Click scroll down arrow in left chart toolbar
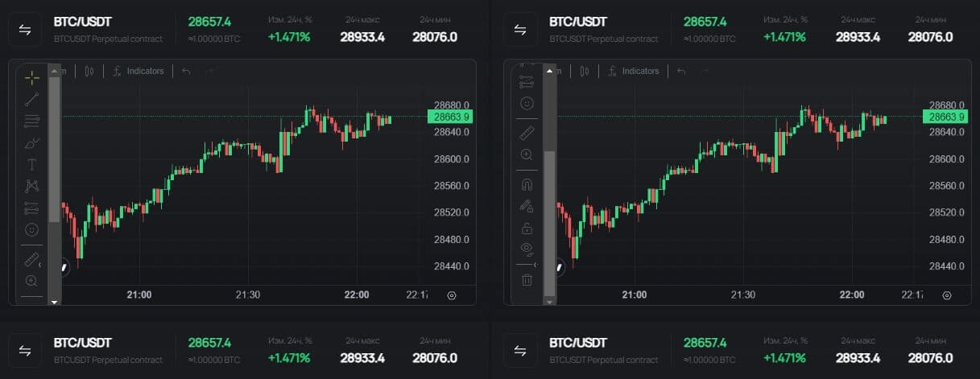 (x=55, y=301)
